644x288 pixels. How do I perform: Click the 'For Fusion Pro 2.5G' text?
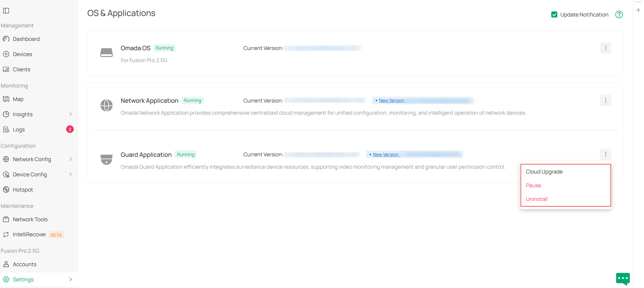144,60
